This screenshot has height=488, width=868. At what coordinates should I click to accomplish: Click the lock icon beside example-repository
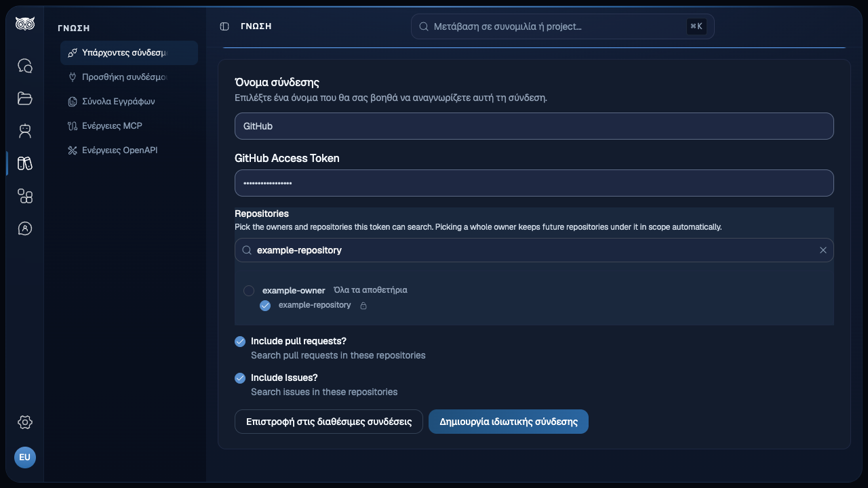click(x=363, y=306)
